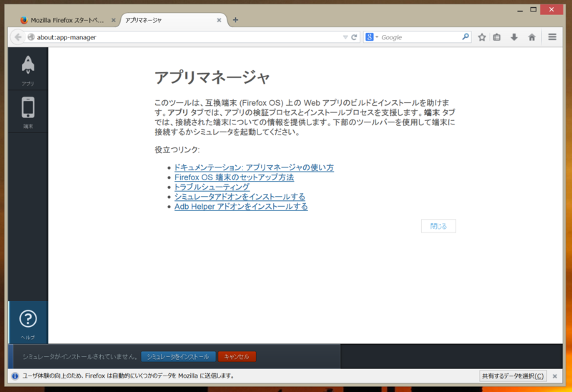Dismiss the data sharing notification bar

pyautogui.click(x=555, y=376)
